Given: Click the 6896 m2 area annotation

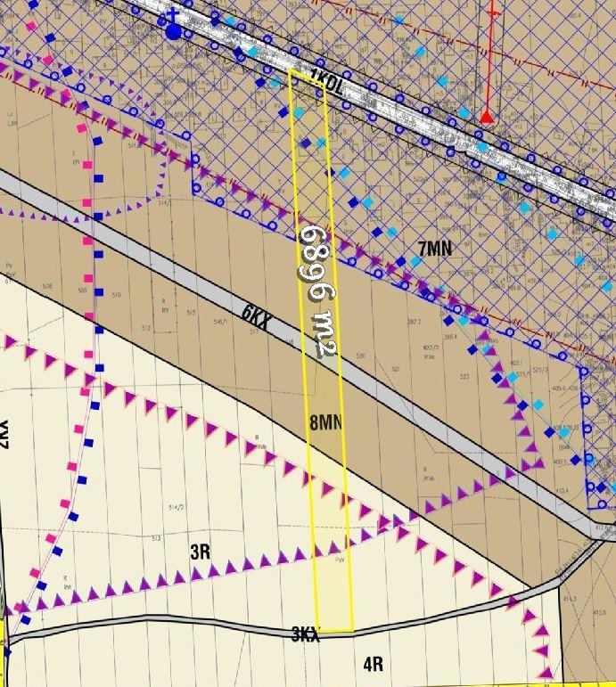Looking at the screenshot, I should pyautogui.click(x=317, y=291).
